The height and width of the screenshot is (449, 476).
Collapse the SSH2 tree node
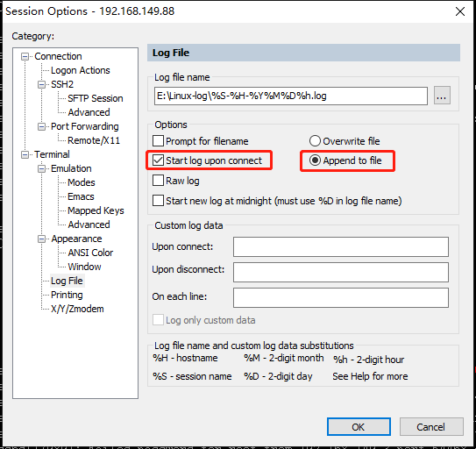click(x=41, y=84)
